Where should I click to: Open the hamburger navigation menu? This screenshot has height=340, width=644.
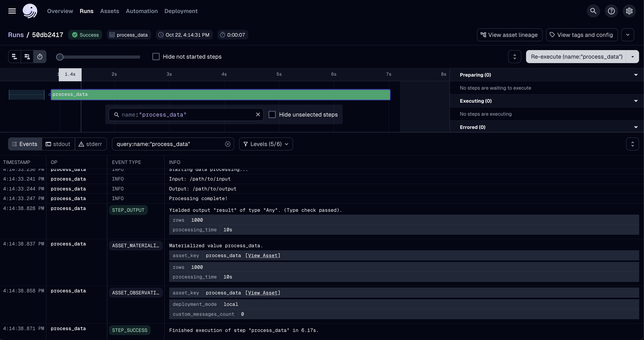click(x=12, y=11)
